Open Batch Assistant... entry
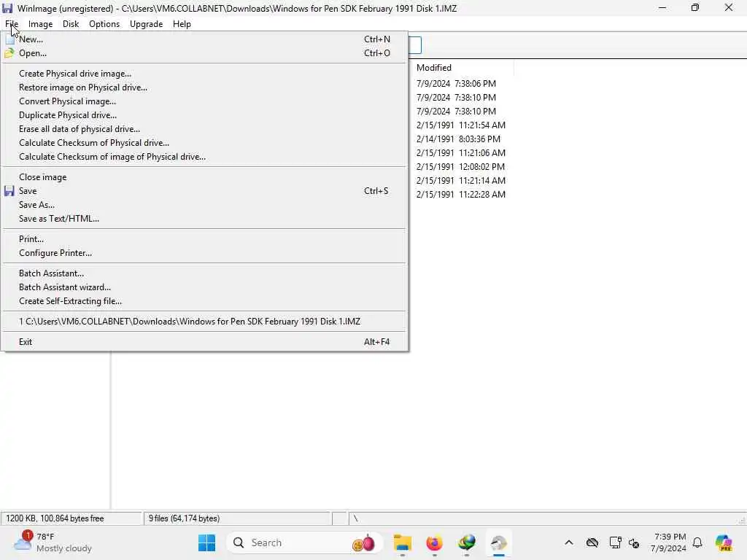747x560 pixels. pos(205,273)
